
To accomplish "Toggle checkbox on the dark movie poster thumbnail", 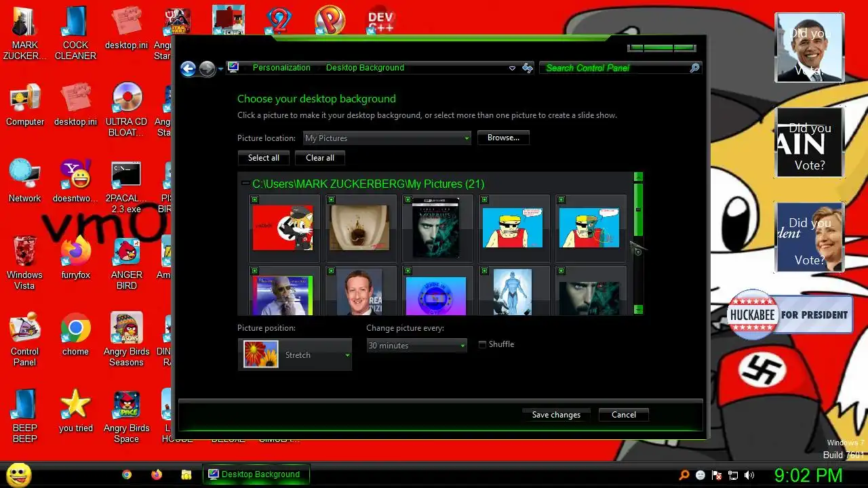I will coord(408,199).
